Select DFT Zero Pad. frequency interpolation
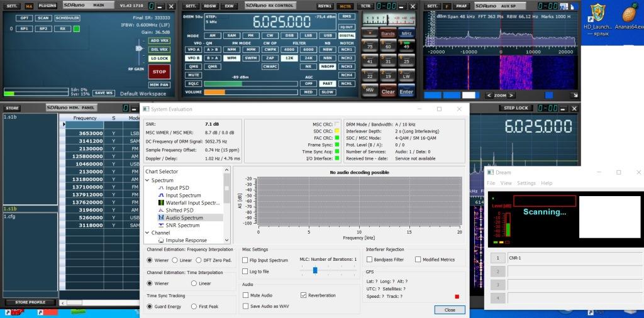 click(x=199, y=260)
